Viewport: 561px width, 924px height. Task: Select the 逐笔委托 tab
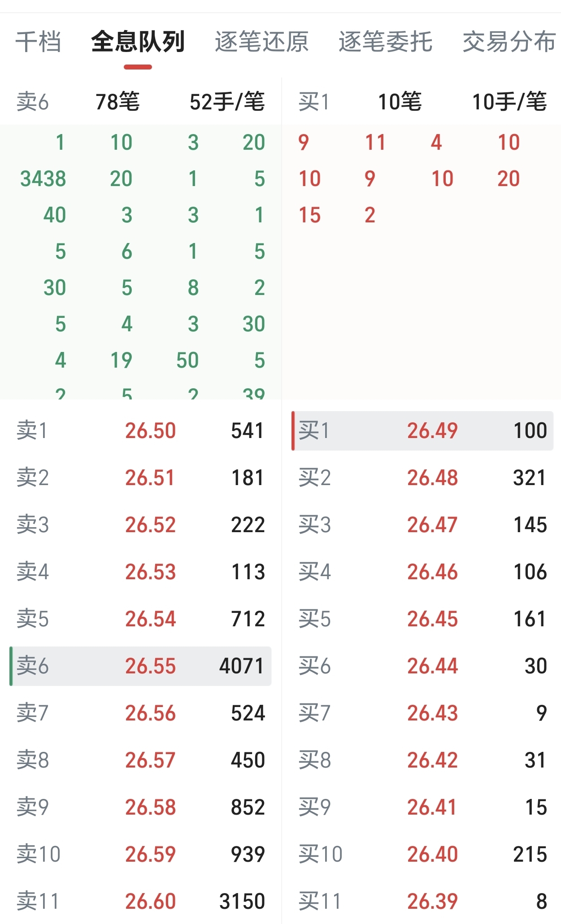(x=385, y=42)
